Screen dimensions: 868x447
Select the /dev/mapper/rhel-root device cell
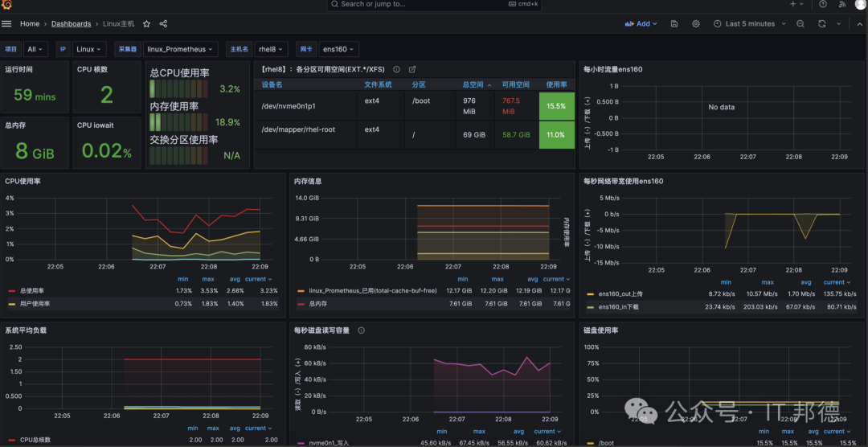[x=305, y=134]
